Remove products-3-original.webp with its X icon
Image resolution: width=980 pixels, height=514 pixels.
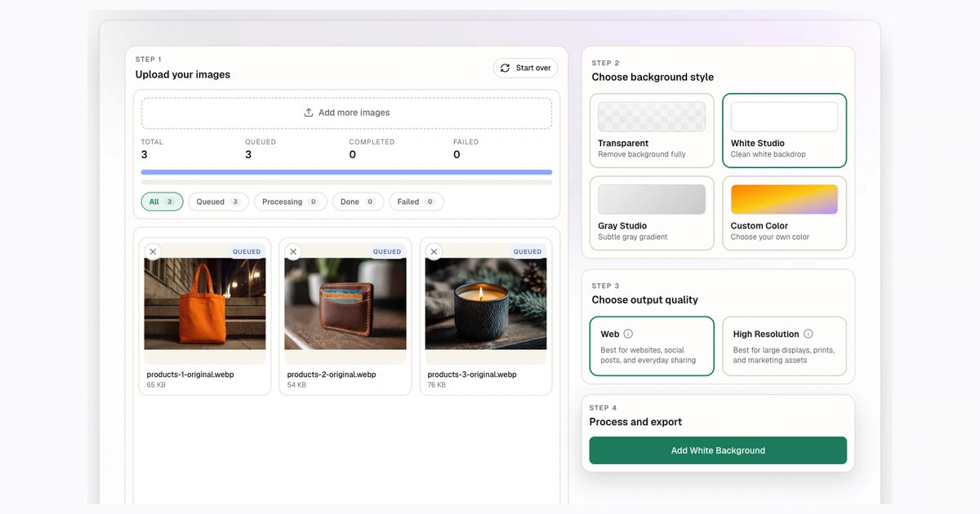[x=434, y=251]
